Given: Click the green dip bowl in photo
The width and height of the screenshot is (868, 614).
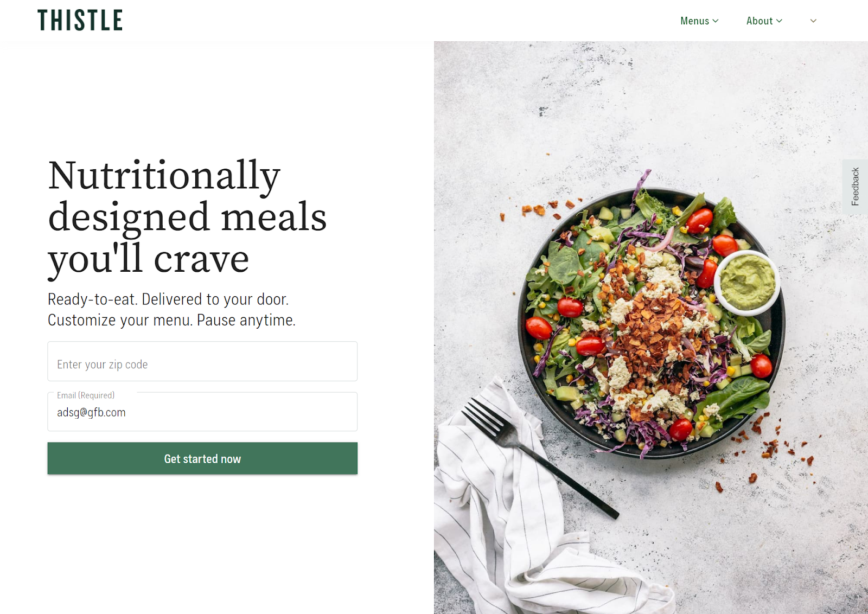Looking at the screenshot, I should (x=748, y=283).
